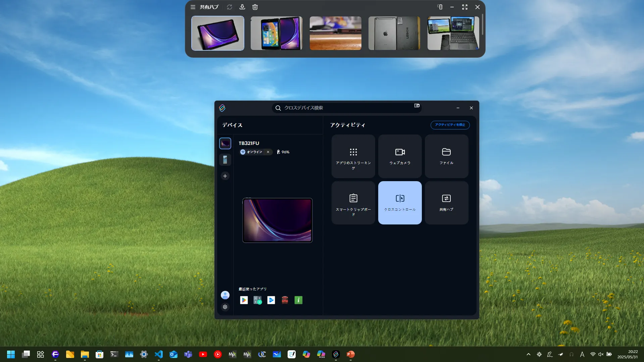Click the trash icon in Share Hub toolbar
The image size is (644, 362).
[255, 7]
